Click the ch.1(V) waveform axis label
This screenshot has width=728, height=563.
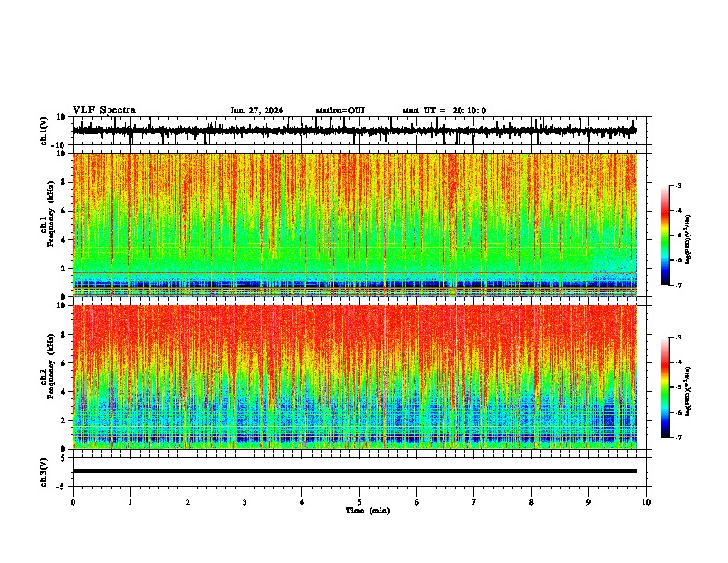coord(44,131)
